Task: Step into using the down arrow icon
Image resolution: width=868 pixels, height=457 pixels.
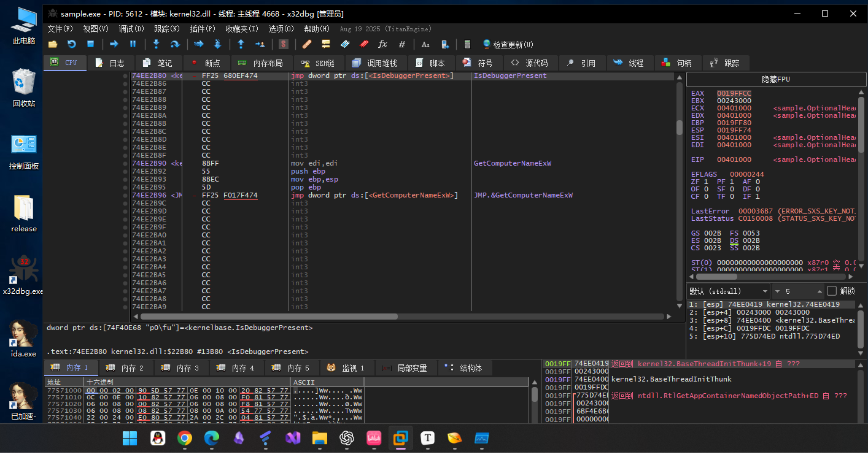Action: click(x=156, y=44)
